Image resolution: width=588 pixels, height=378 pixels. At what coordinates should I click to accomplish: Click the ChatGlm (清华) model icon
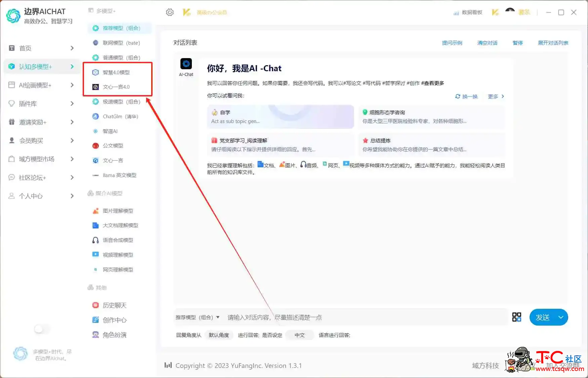(x=95, y=116)
